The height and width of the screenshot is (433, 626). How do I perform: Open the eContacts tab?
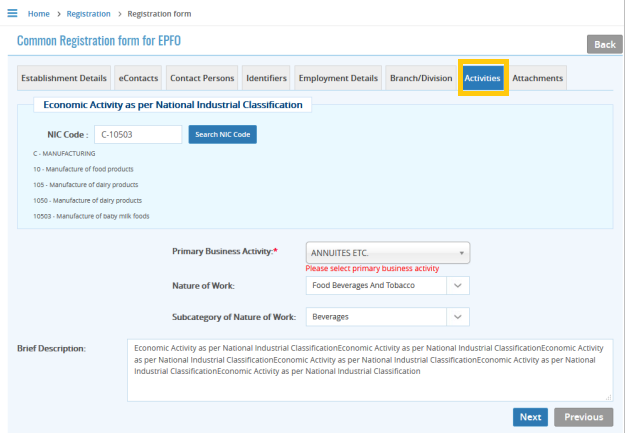click(137, 78)
